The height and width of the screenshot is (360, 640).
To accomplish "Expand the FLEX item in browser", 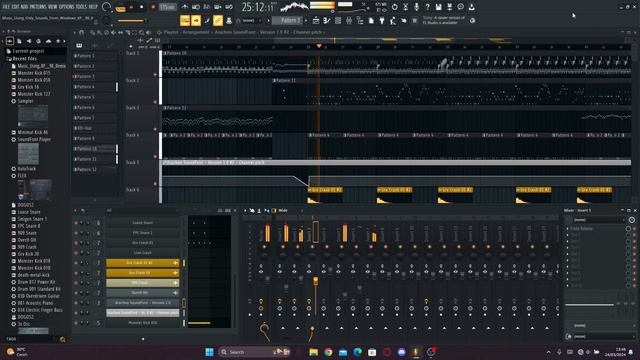I will point(22,176).
